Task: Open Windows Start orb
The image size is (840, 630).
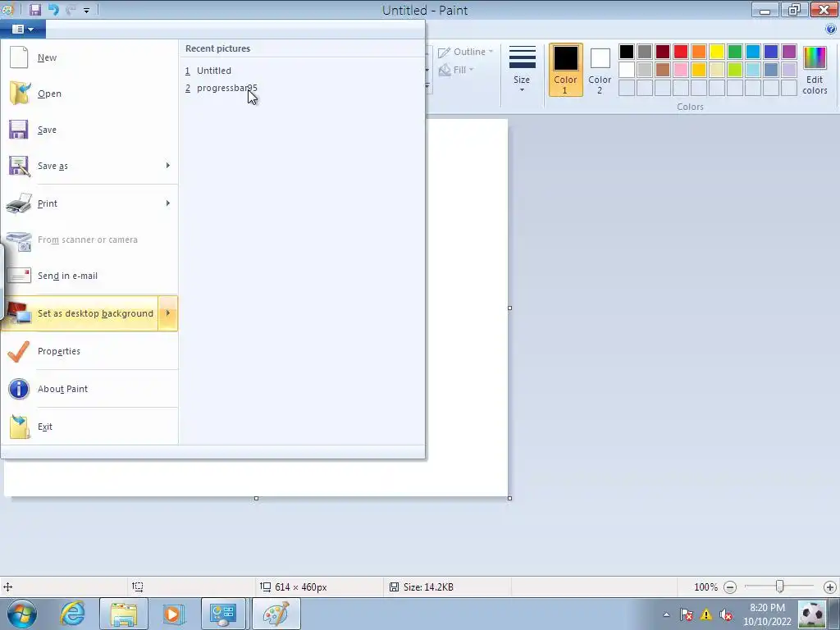Action: pos(22,614)
